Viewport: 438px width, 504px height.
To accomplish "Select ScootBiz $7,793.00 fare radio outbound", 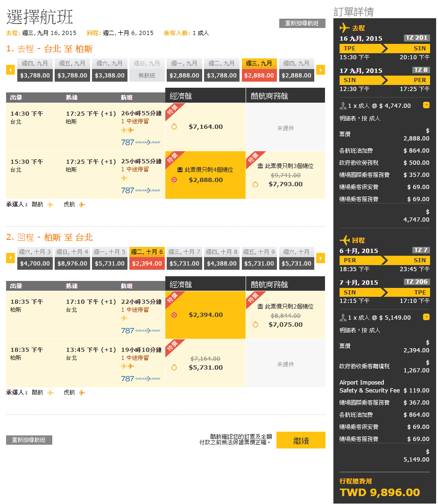I will (x=255, y=184).
